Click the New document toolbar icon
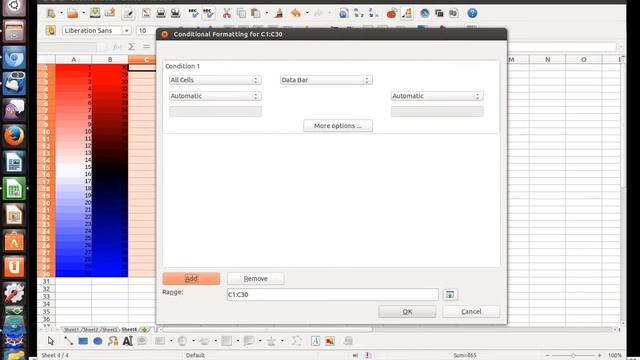The height and width of the screenshot is (360, 640). tap(51, 13)
